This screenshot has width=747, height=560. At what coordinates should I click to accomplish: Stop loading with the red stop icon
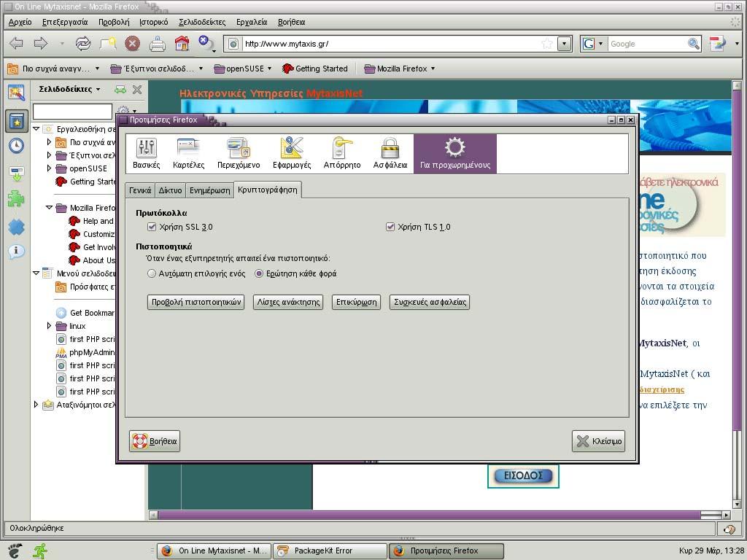pos(133,44)
